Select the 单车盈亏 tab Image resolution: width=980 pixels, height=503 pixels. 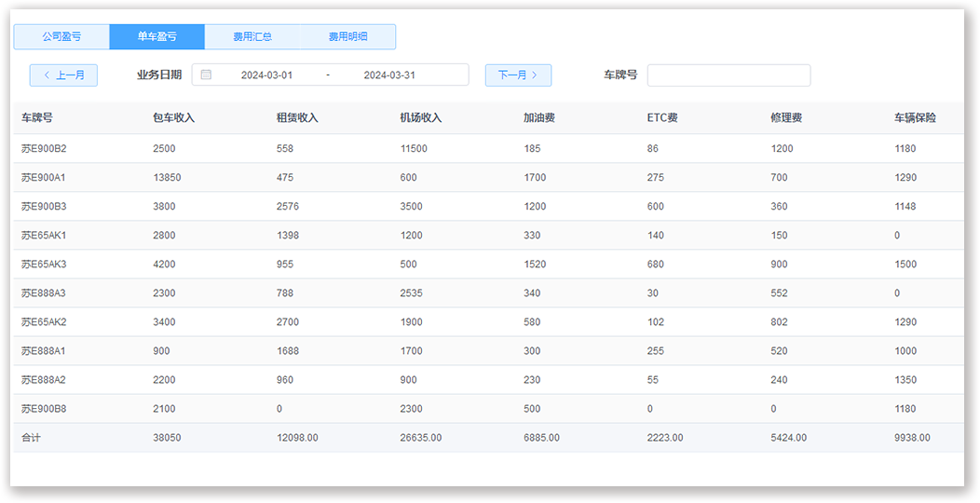(157, 37)
